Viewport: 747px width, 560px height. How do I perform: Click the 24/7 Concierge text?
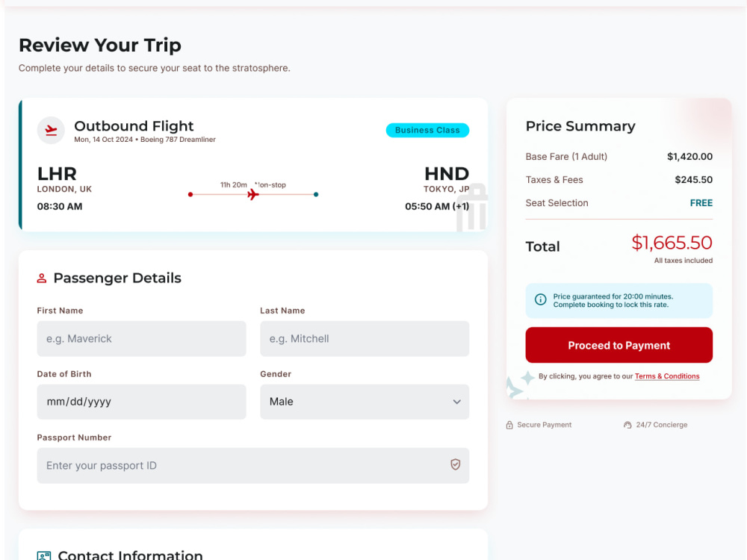(662, 425)
